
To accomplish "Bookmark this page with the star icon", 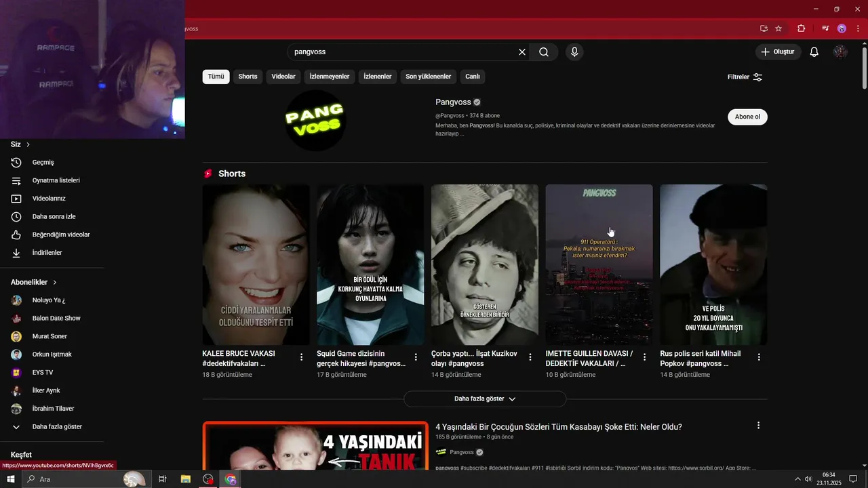I will click(x=778, y=28).
